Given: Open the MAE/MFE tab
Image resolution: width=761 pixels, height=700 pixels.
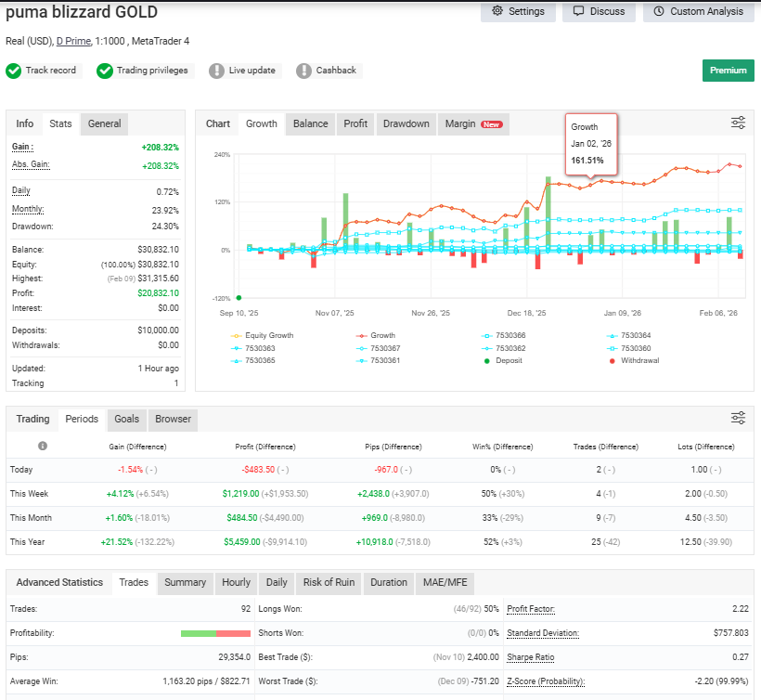Looking at the screenshot, I should pyautogui.click(x=445, y=582).
